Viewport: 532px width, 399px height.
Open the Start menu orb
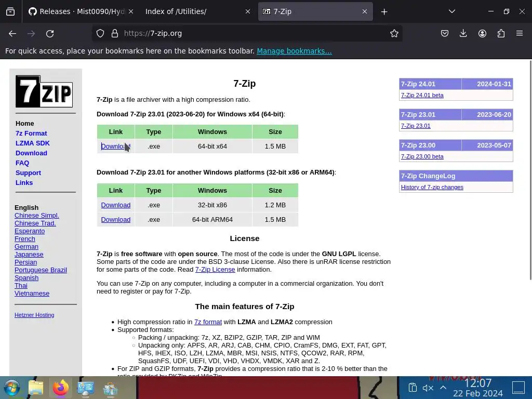[11, 388]
